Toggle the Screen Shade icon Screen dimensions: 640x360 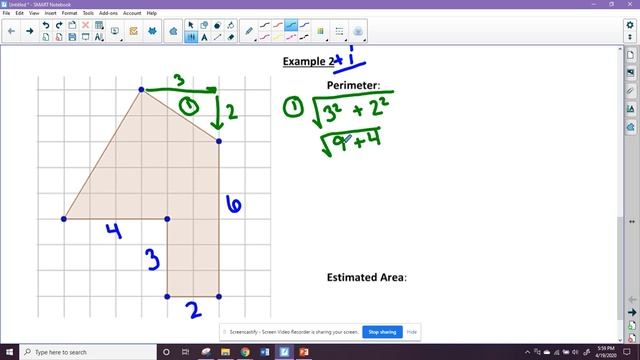coord(85,37)
